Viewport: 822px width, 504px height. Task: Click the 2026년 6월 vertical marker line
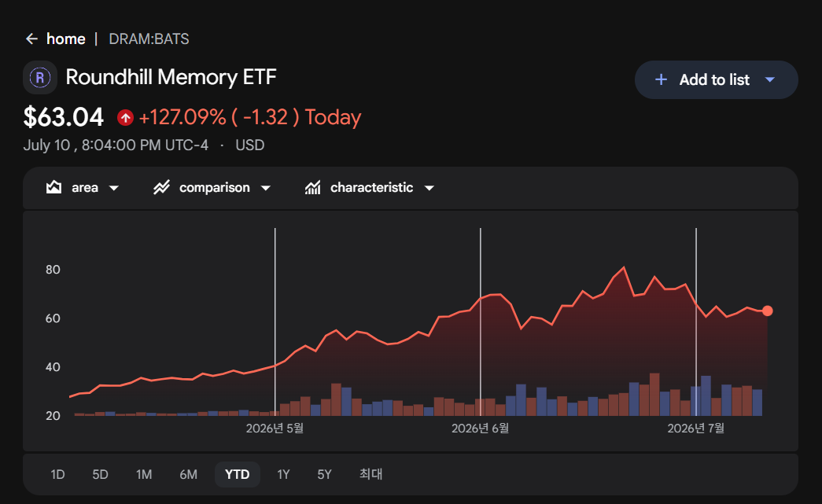(x=480, y=322)
